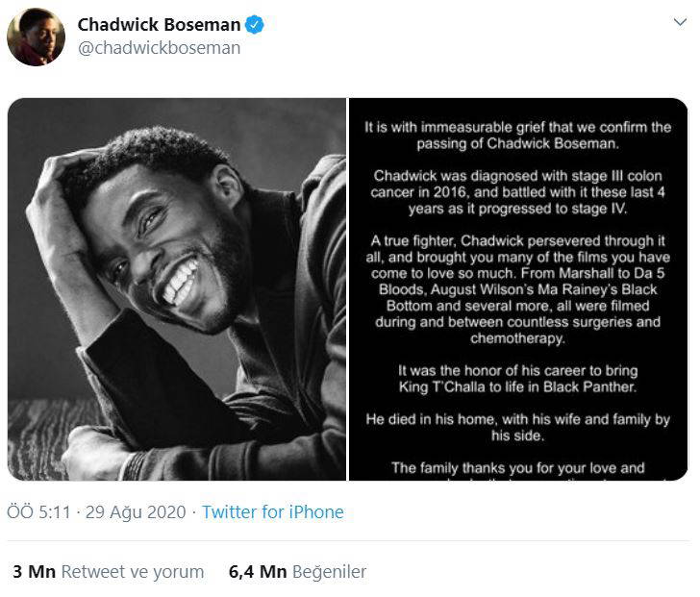Screen dimensions: 700x597
Task: Click the "immeasurable grief" opening paragraph
Action: [517, 136]
